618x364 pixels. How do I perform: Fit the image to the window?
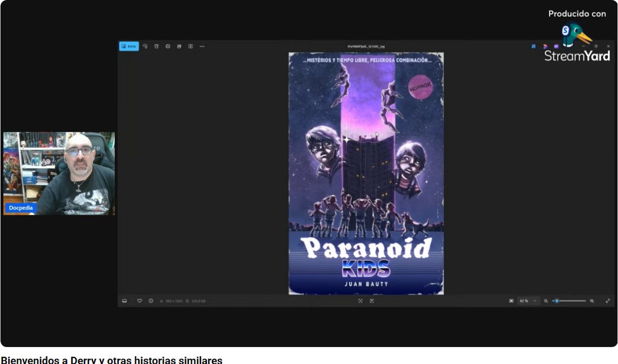pos(360,301)
